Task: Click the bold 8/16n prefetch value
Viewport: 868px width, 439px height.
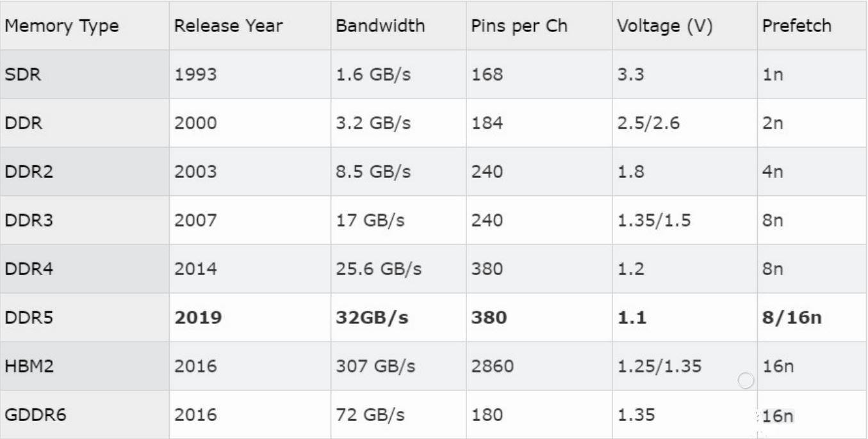Action: point(791,317)
